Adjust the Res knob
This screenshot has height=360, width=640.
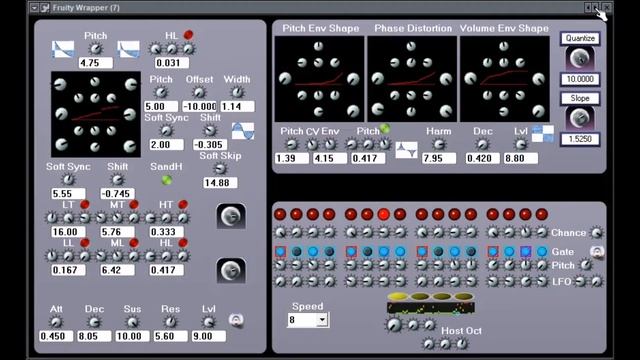170,322
